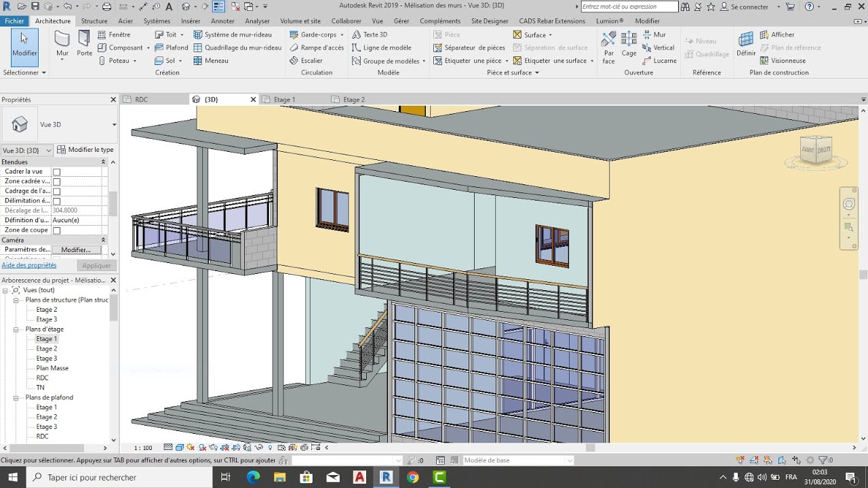
Task: Click the Lucarne dormer tool
Action: point(659,60)
